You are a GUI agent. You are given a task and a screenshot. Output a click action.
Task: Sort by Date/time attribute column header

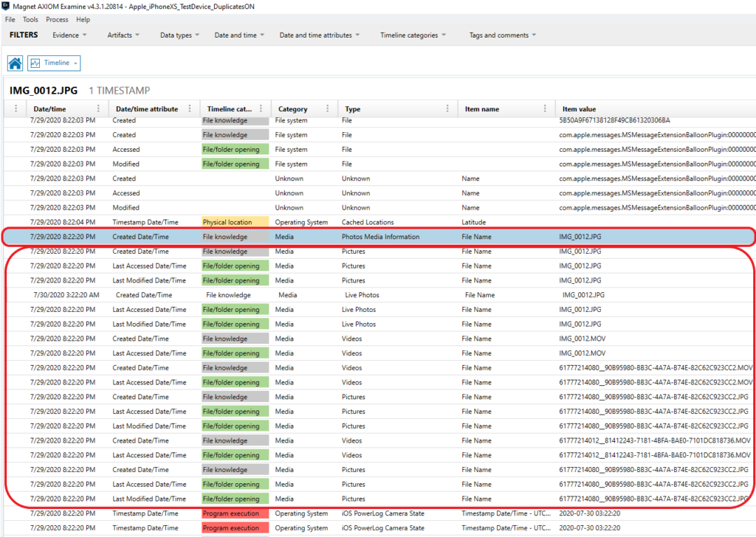[147, 109]
